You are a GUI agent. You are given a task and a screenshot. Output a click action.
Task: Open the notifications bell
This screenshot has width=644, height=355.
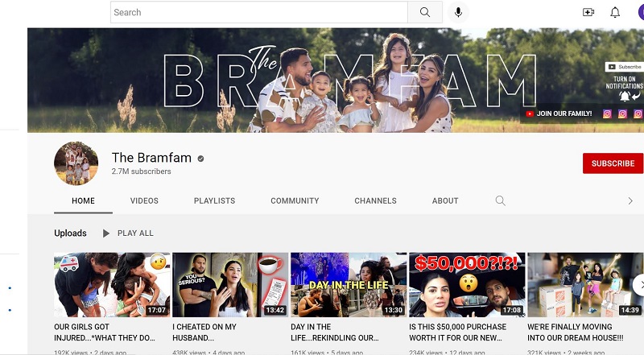point(615,12)
